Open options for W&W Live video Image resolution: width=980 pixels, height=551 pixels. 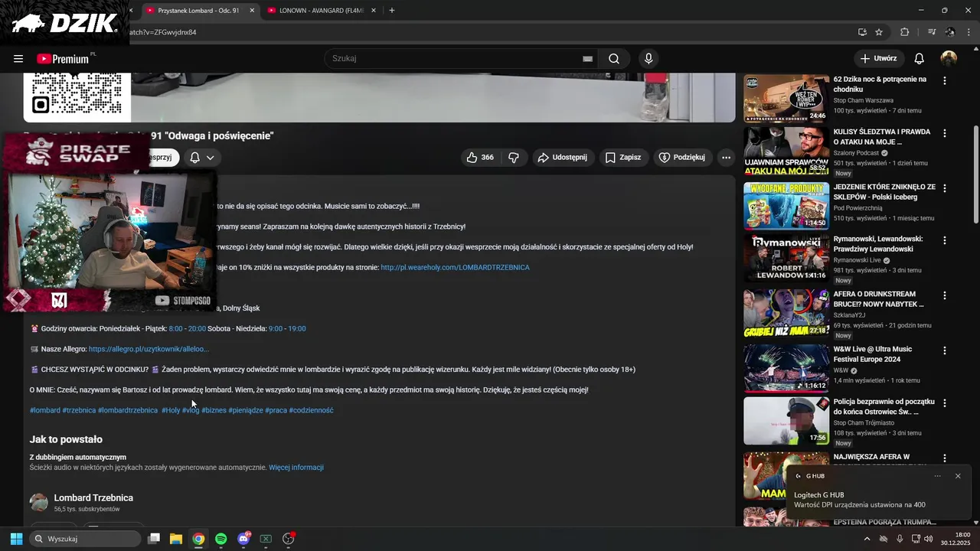tap(944, 350)
